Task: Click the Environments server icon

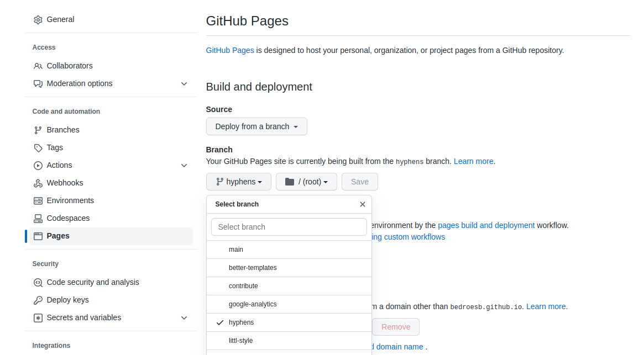Action: click(38, 200)
